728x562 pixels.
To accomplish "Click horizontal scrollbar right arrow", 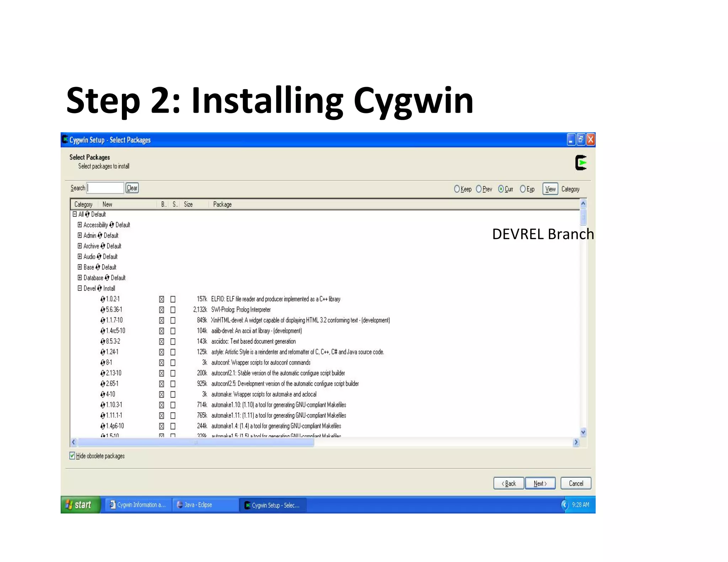I will (576, 442).
